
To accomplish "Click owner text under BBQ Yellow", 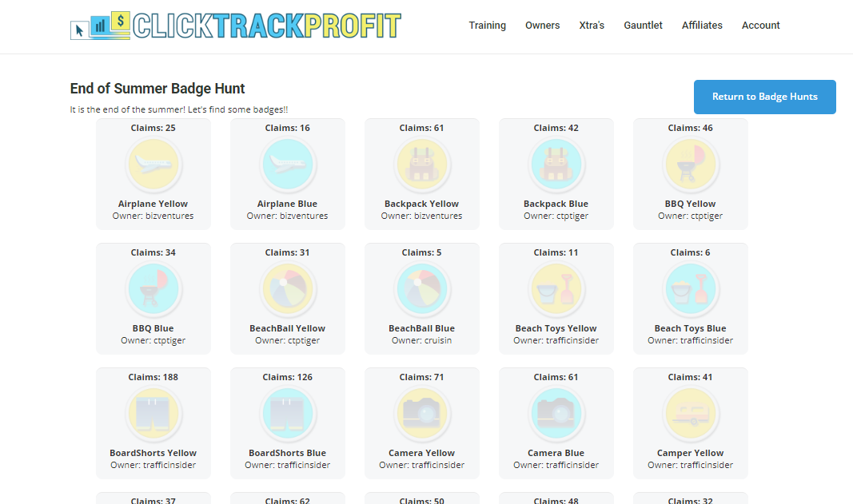I will tap(691, 216).
